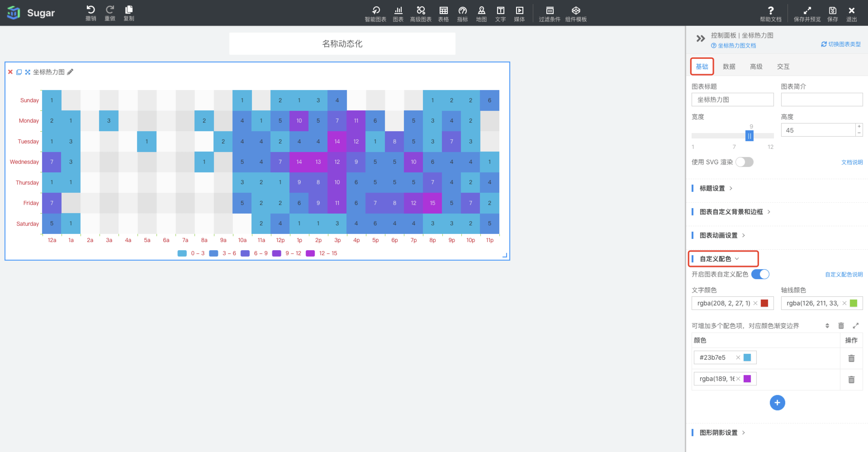Select the text (文字) component icon
Image resolution: width=868 pixels, height=452 pixels.
point(500,14)
